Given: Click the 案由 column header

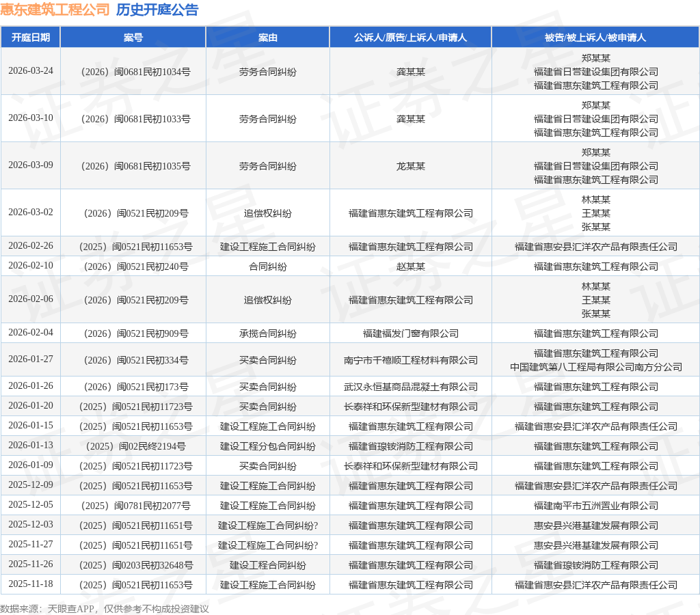Looking at the screenshot, I should pyautogui.click(x=268, y=38).
